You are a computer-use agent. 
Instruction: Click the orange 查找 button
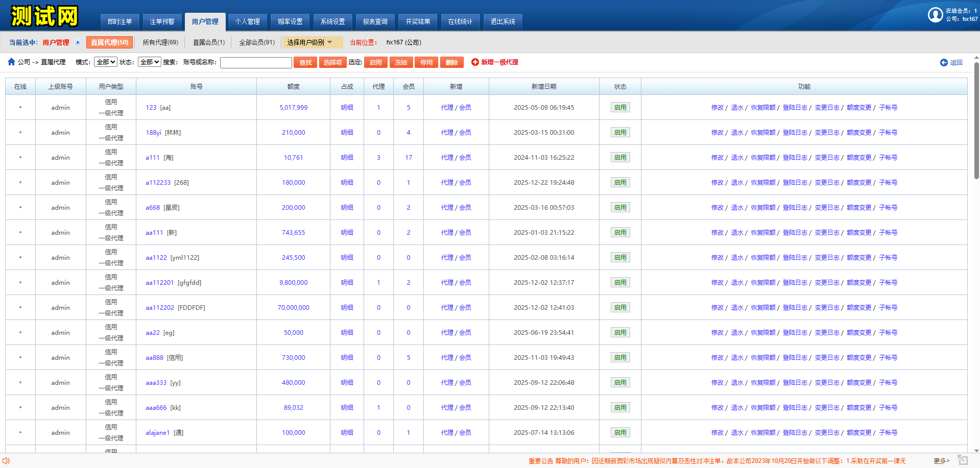(x=305, y=62)
